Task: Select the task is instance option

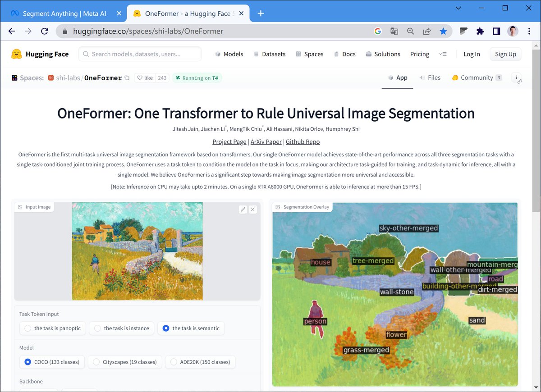Action: pos(122,328)
